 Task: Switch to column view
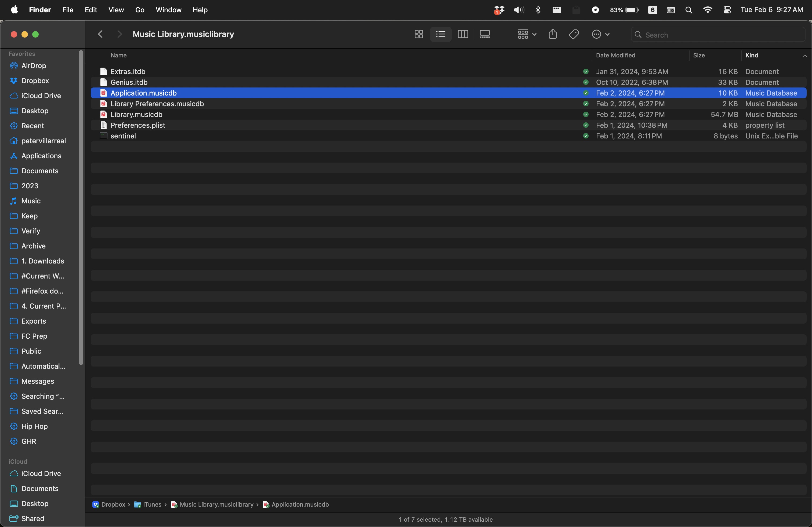463,34
